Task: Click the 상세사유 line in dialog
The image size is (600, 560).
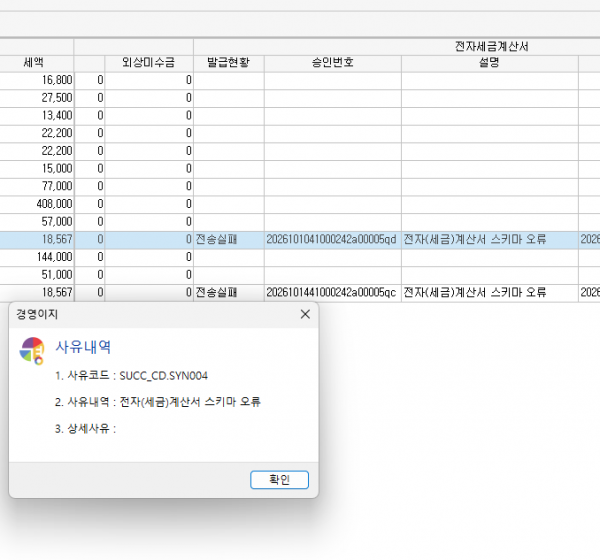Action: [85, 428]
